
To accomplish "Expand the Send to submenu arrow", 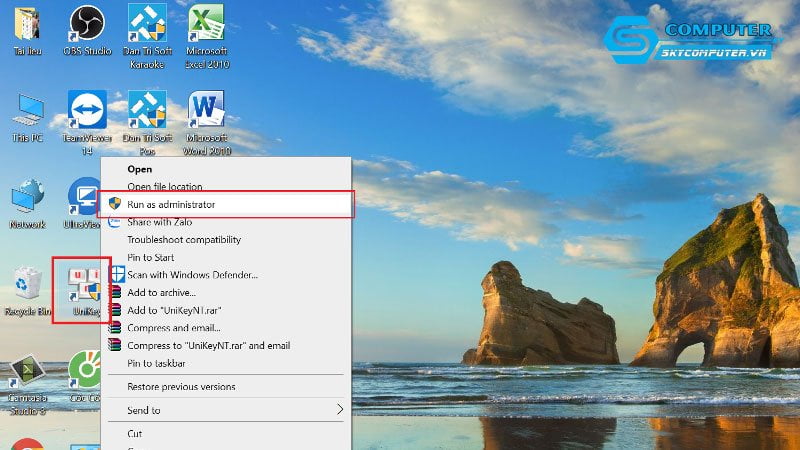I will pos(339,410).
